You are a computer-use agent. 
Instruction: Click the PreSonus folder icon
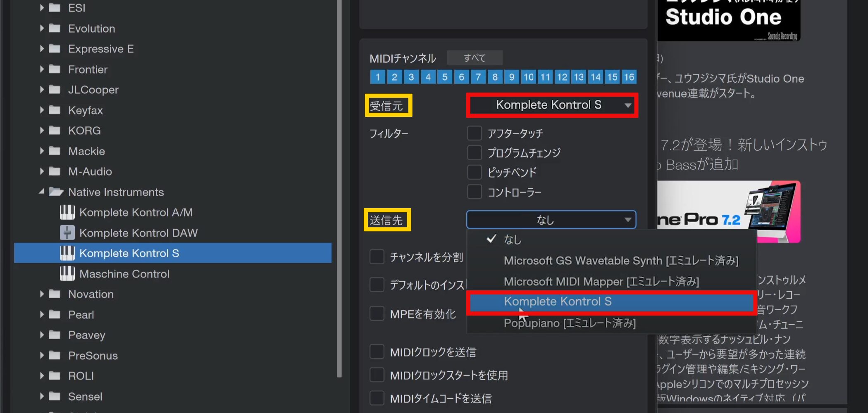(x=55, y=355)
